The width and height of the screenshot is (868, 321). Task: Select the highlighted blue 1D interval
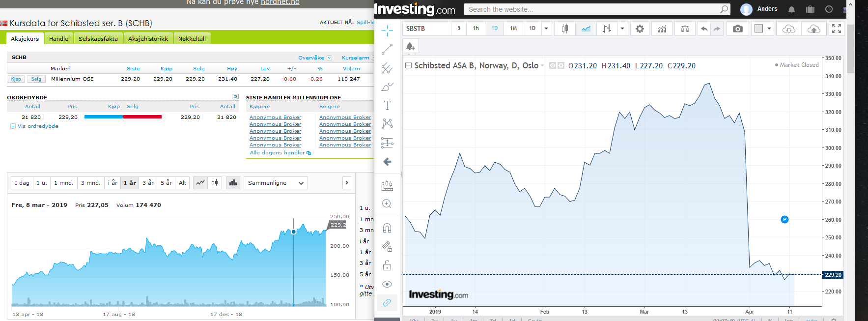click(x=495, y=29)
